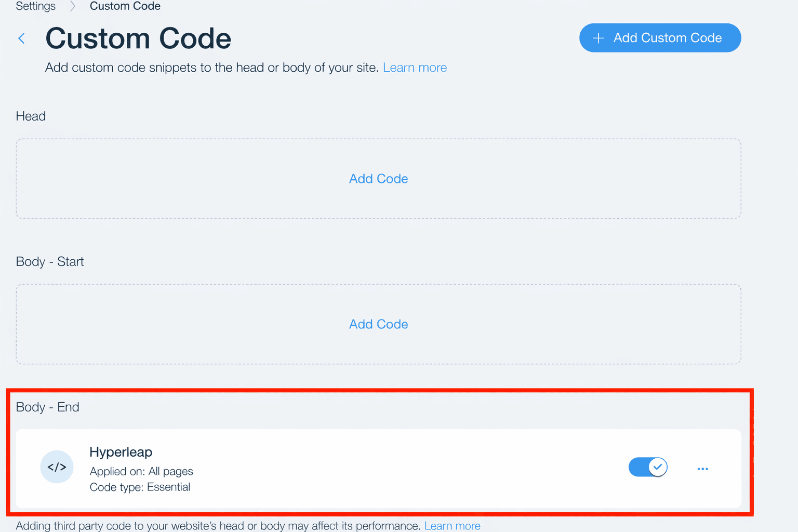Image resolution: width=798 pixels, height=532 pixels.
Task: Go to Settings in the breadcrumb
Action: click(x=36, y=6)
